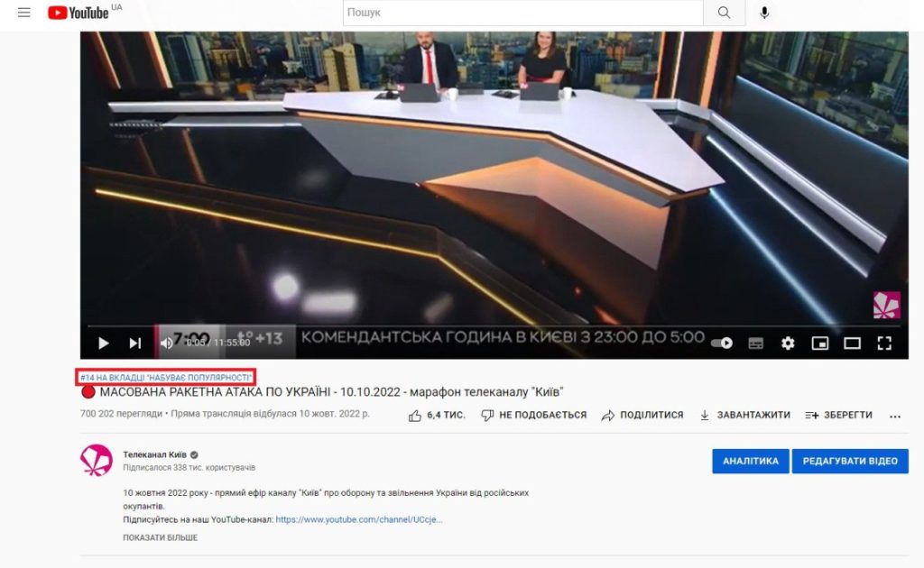Save video using ЗБЕРЕГТИ

(838, 415)
